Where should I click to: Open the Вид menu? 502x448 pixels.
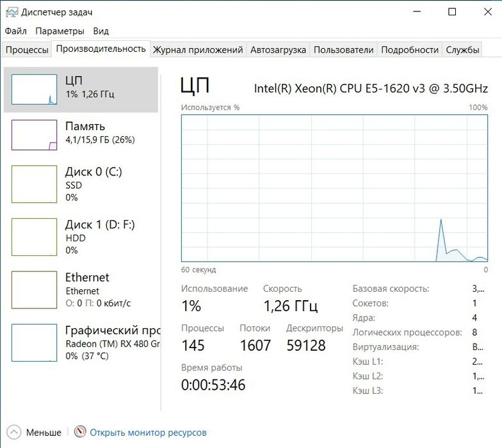pos(101,31)
